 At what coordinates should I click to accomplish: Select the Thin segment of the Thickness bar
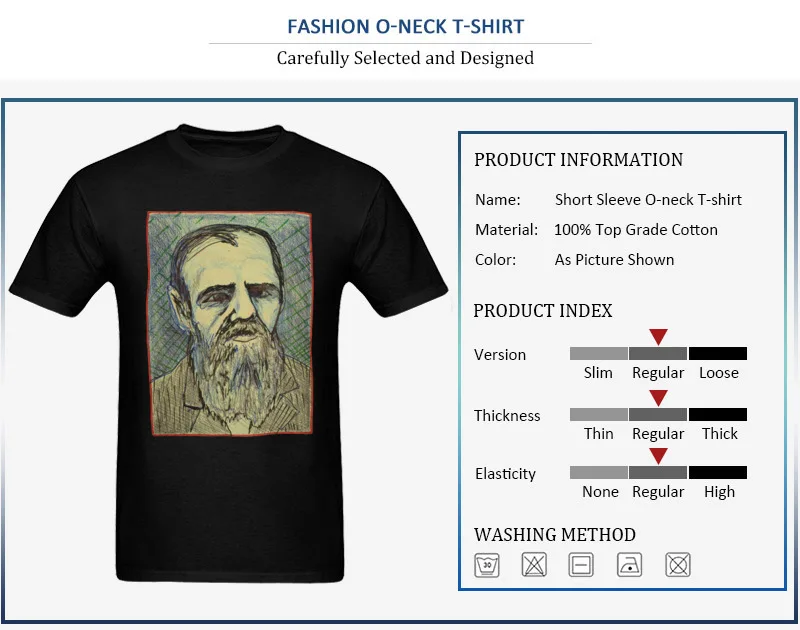pyautogui.click(x=598, y=414)
